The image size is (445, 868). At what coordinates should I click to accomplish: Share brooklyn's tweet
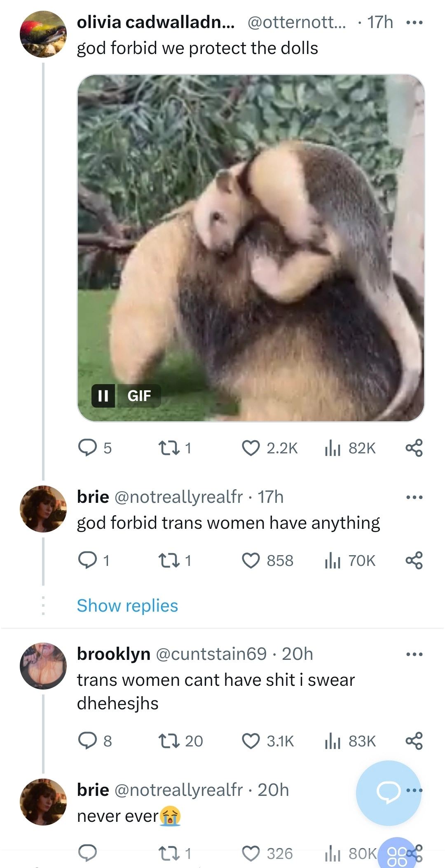[x=414, y=741]
